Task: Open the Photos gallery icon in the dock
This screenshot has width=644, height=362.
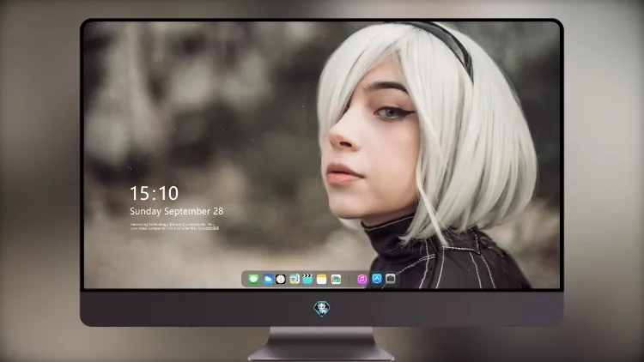Action: coord(336,279)
